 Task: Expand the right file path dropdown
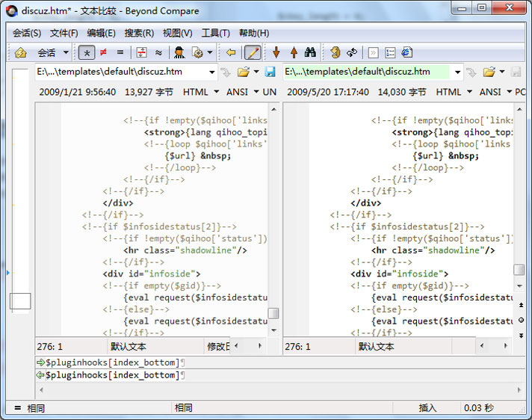[x=458, y=72]
